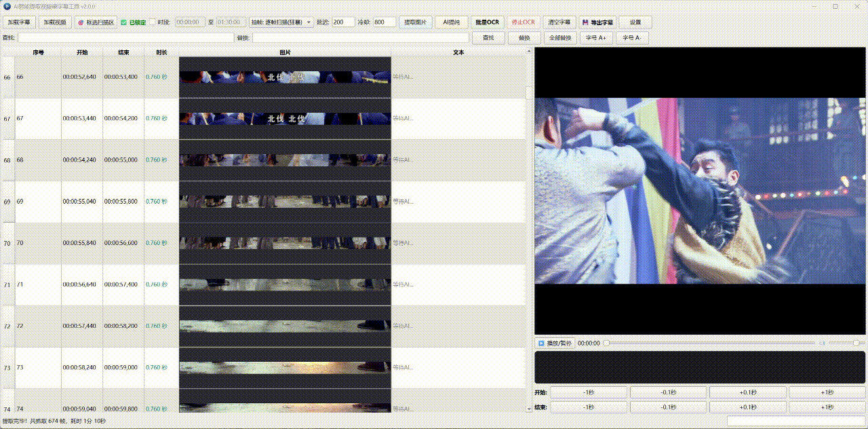Image resolution: width=868 pixels, height=429 pixels.
Task: Click the AI提纯 button
Action: (452, 22)
